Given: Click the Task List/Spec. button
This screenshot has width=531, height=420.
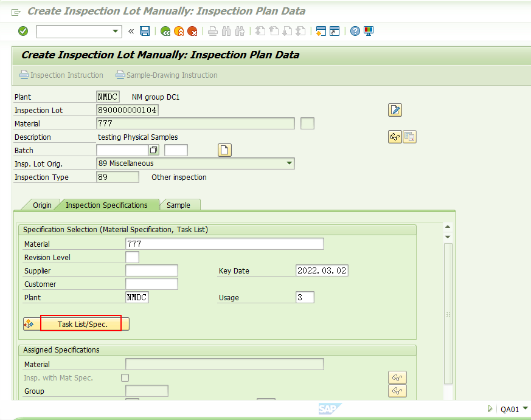Looking at the screenshot, I should click(76, 324).
